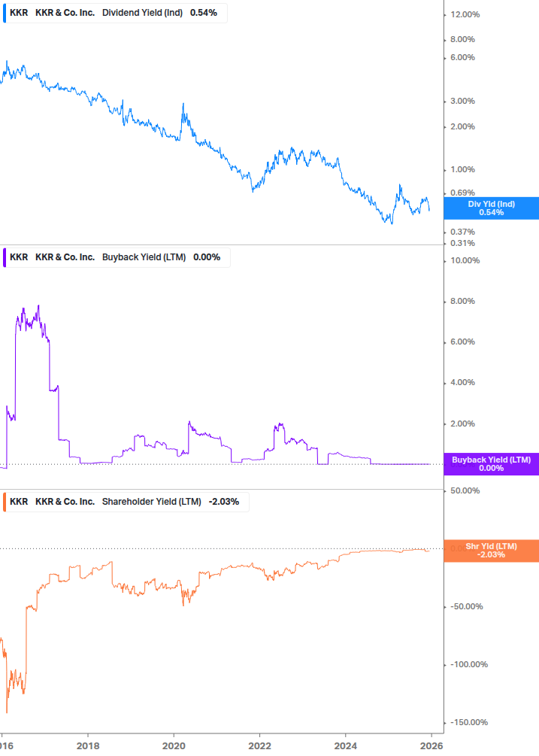The height and width of the screenshot is (756, 539).
Task: Click the 6.00% tick on the dividend axis
Action: pyautogui.click(x=462, y=57)
